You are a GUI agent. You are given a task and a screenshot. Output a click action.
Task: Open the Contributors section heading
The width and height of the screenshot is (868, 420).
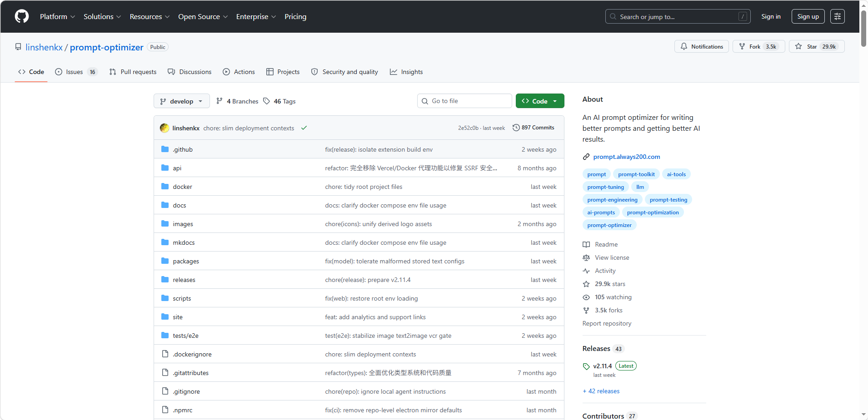[x=603, y=416]
